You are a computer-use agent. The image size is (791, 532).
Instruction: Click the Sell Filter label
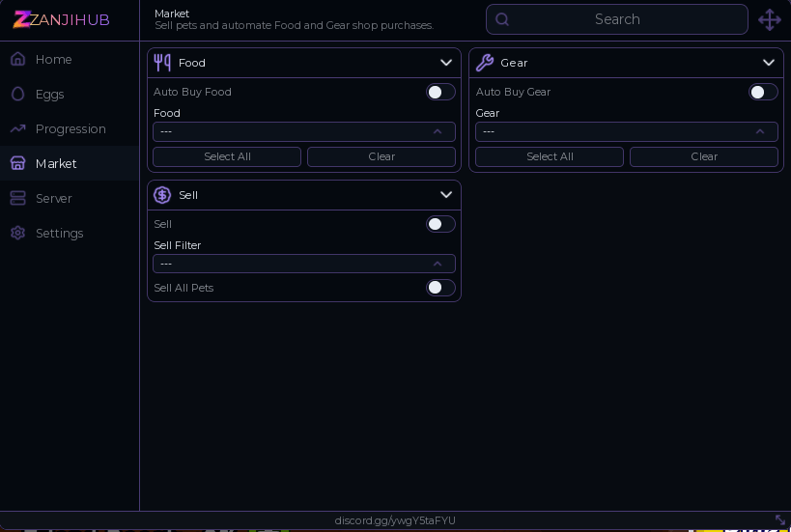(x=178, y=245)
